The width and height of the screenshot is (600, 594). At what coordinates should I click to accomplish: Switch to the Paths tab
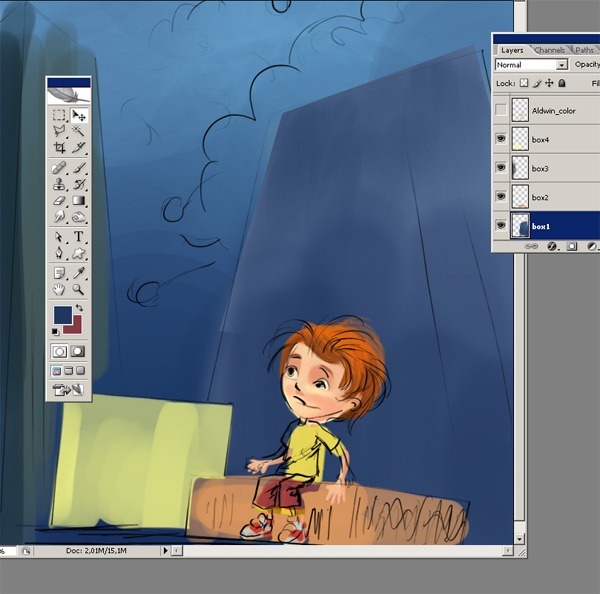point(584,50)
